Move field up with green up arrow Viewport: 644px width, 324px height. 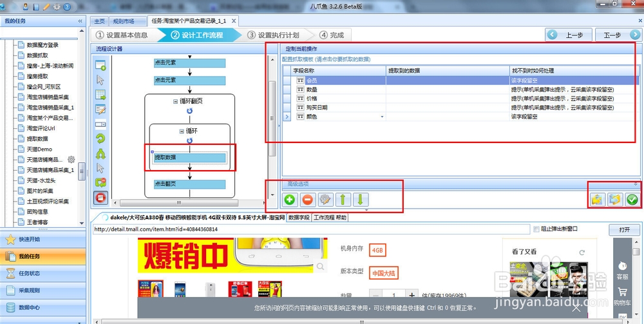pos(343,200)
